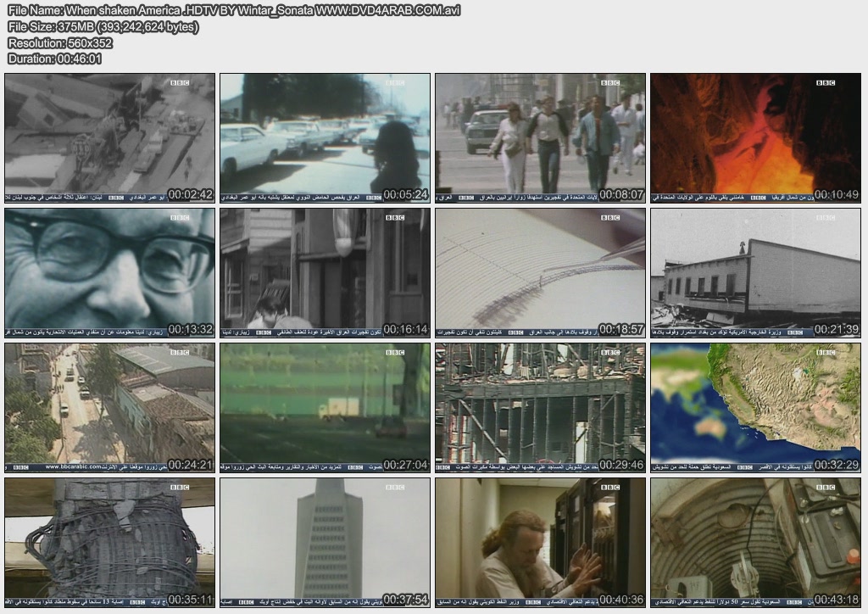Open the orange lava frame at 00:10:49
Image resolution: width=868 pixels, height=614 pixels.
pyautogui.click(x=755, y=137)
